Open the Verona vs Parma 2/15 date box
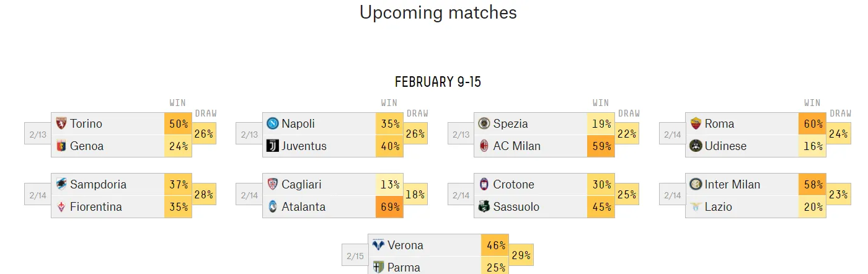This screenshot has height=274, width=868. pos(355,256)
